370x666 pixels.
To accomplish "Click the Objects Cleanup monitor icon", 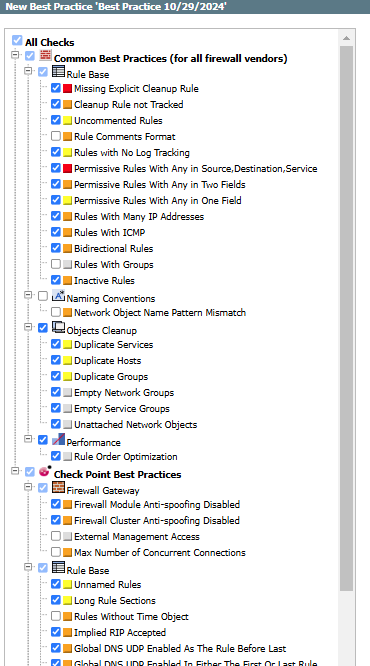I will pyautogui.click(x=58, y=327).
